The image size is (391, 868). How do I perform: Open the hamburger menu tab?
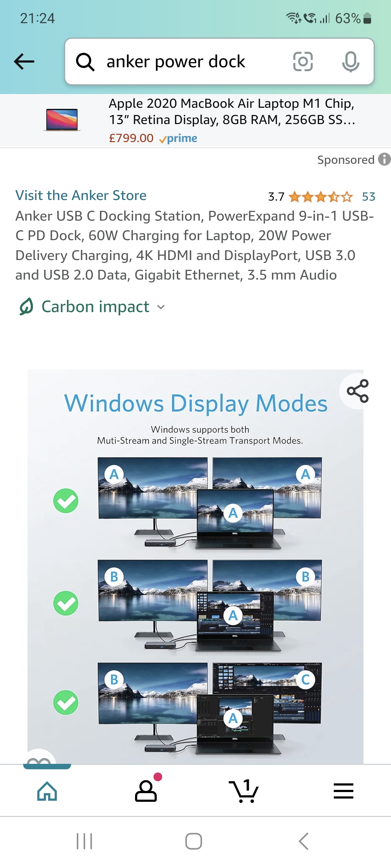point(343,791)
